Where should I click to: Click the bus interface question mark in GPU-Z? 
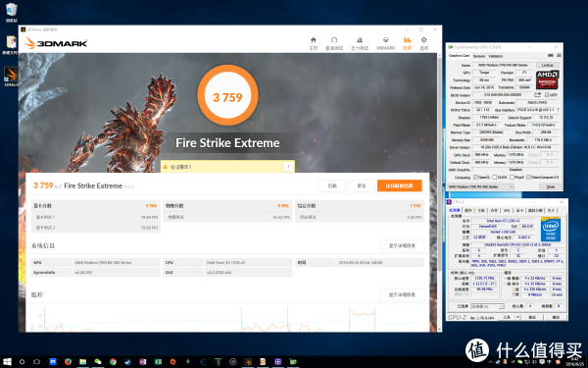(558, 110)
